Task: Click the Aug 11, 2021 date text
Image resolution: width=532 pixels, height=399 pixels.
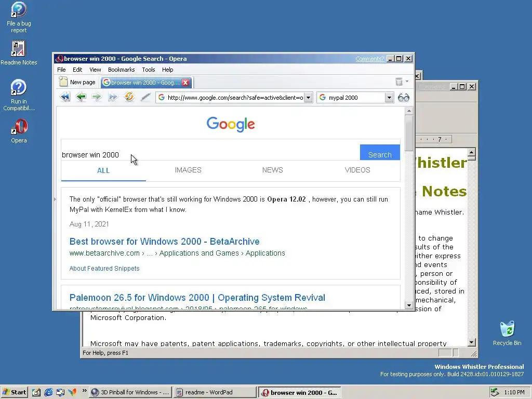Action: click(89, 224)
